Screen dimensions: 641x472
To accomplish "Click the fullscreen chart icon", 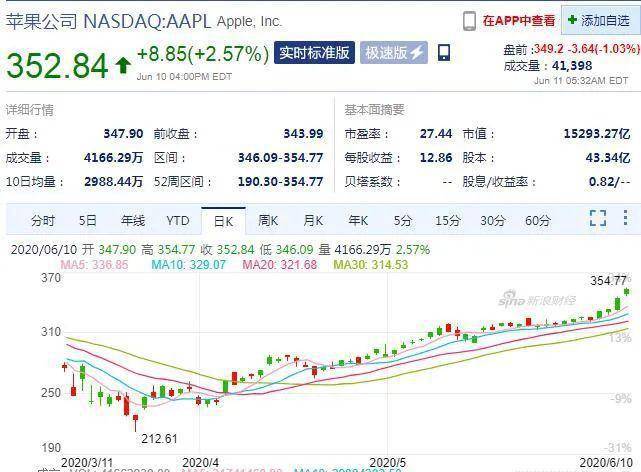I will click(598, 218).
